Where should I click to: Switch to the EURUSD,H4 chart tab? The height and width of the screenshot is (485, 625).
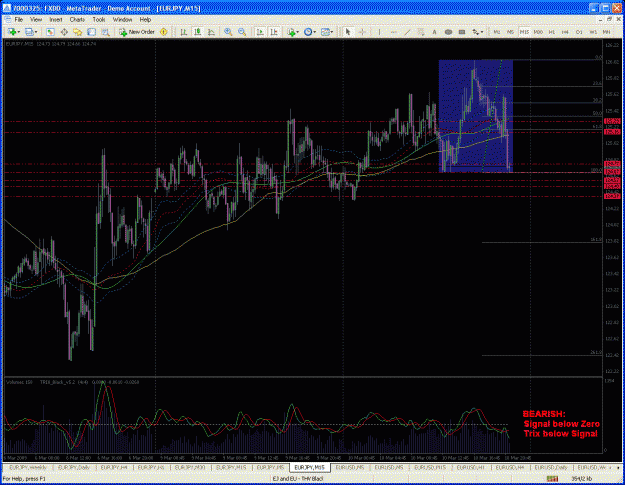point(510,467)
